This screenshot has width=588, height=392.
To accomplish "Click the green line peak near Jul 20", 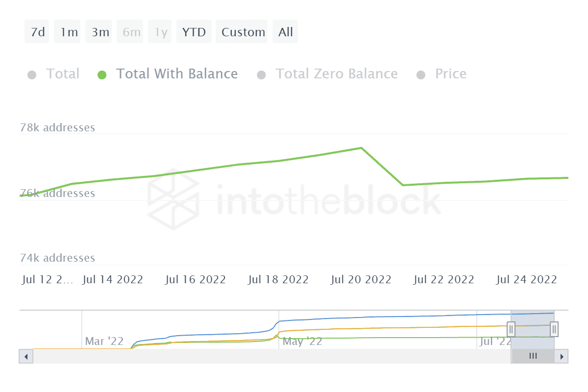I will [361, 148].
